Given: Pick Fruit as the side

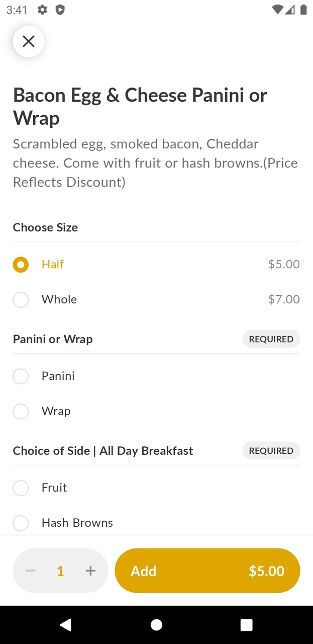Looking at the screenshot, I should coord(21,488).
